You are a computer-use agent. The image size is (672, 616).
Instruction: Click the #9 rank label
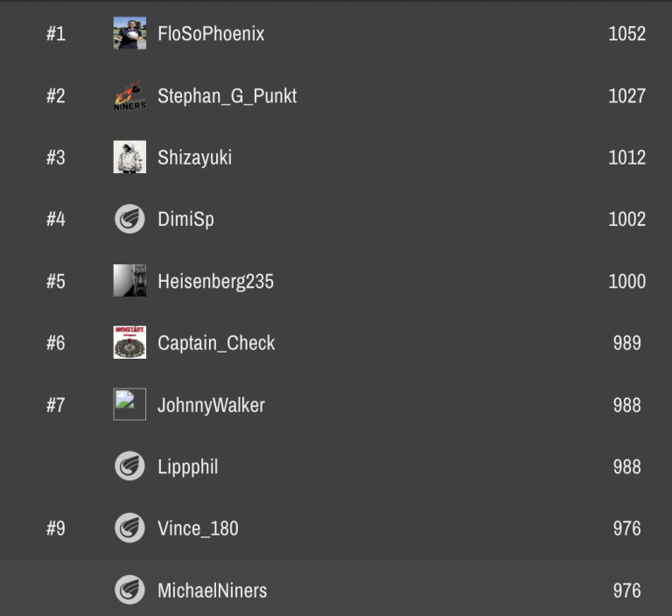[56, 528]
